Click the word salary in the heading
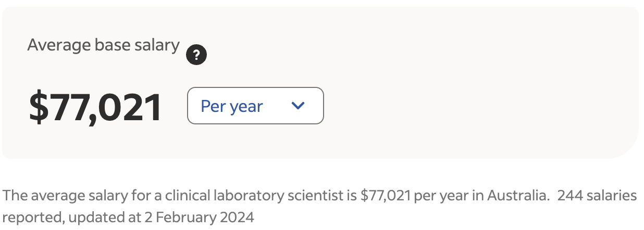Image resolution: width=644 pixels, height=230 pixels. [156, 46]
